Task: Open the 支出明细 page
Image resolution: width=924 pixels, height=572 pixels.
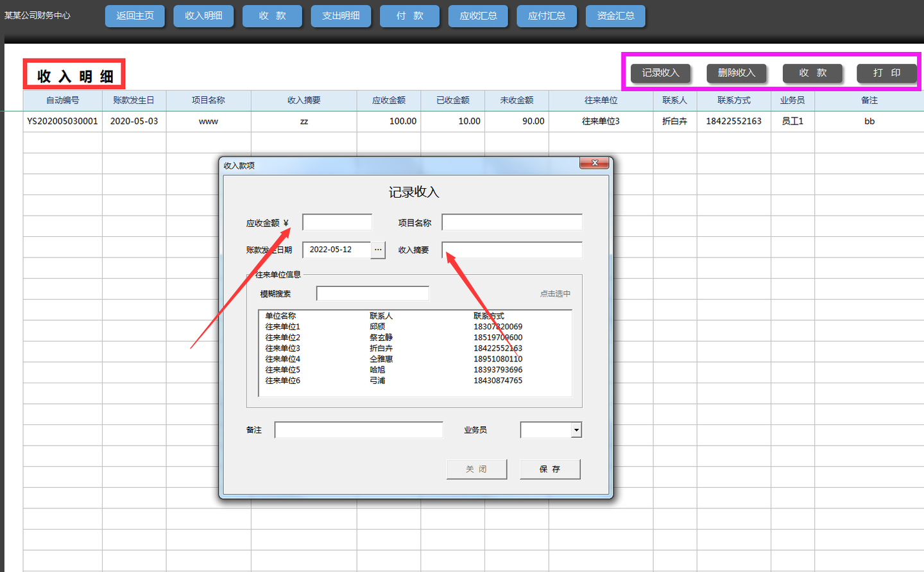Action: point(341,16)
